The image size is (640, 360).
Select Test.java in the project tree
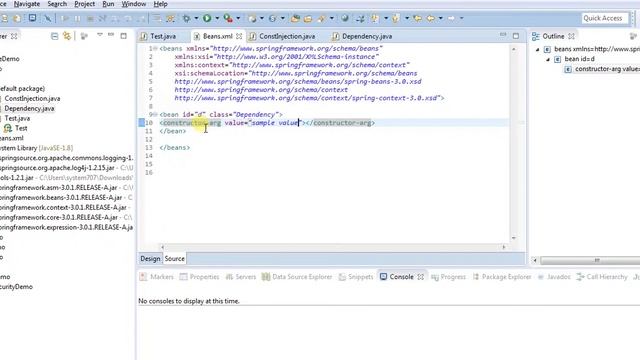point(17,118)
